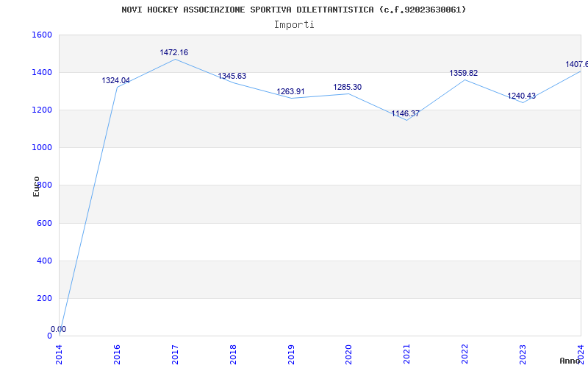
Task: Select the 2017 x-axis year label
Action: (175, 354)
